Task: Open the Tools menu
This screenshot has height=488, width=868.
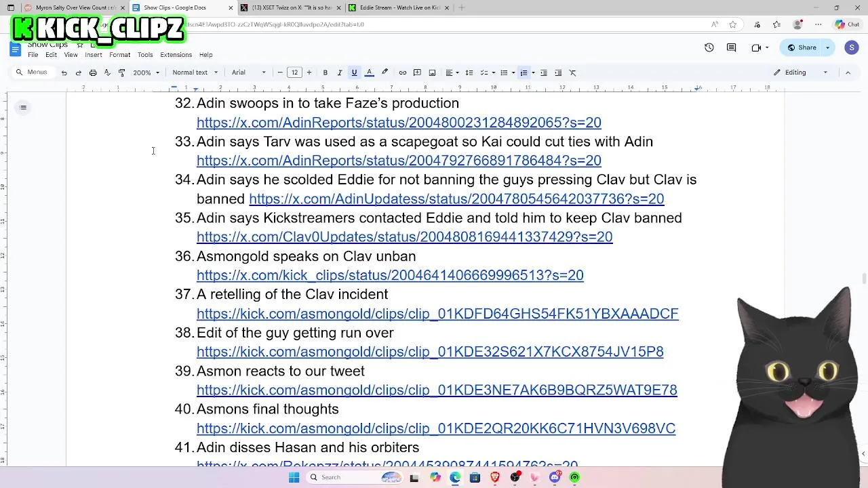Action: [x=145, y=55]
